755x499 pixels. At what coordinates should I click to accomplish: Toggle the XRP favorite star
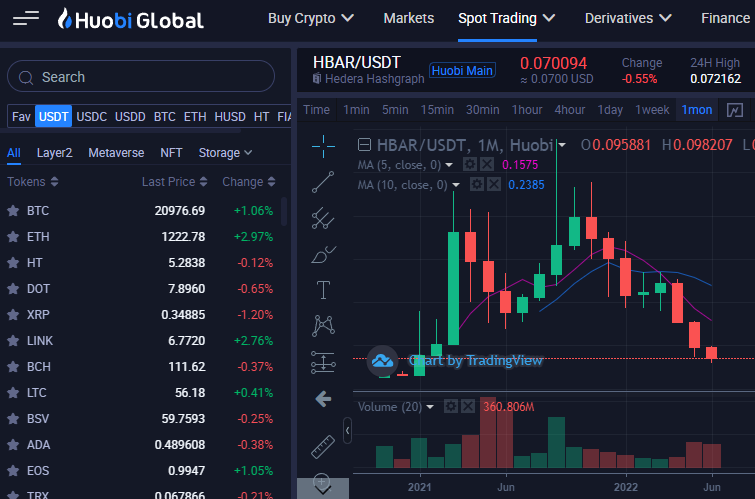(x=13, y=315)
